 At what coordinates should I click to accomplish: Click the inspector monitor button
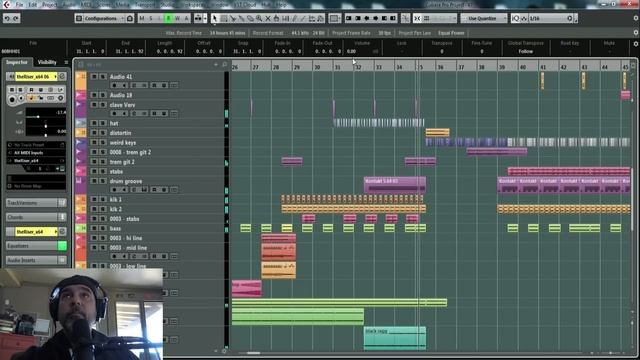point(21,98)
